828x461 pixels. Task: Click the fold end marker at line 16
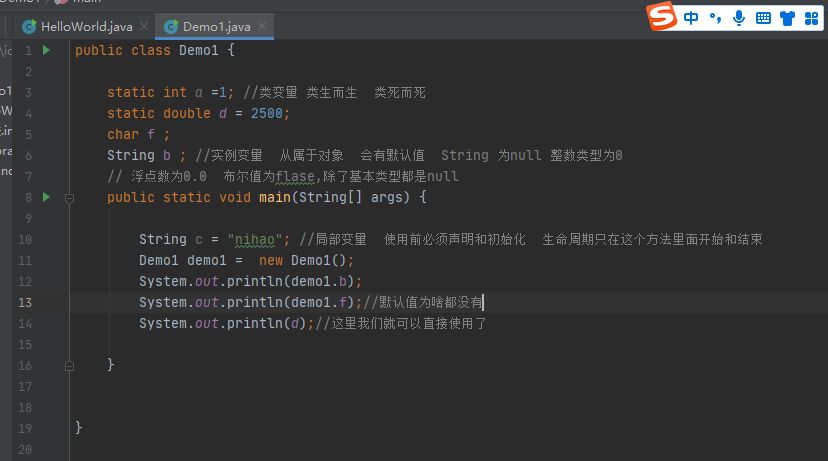click(70, 365)
